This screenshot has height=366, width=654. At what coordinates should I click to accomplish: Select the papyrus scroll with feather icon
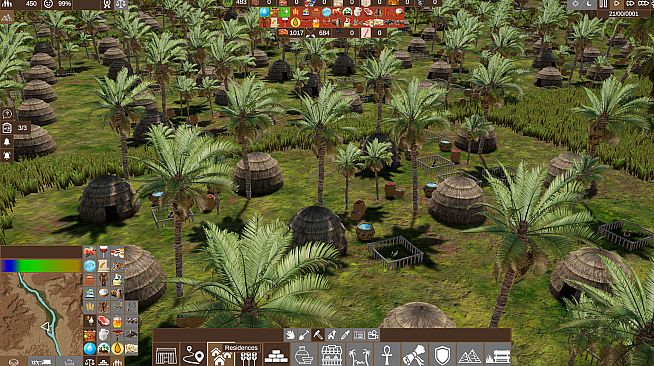pyautogui.click(x=103, y=266)
